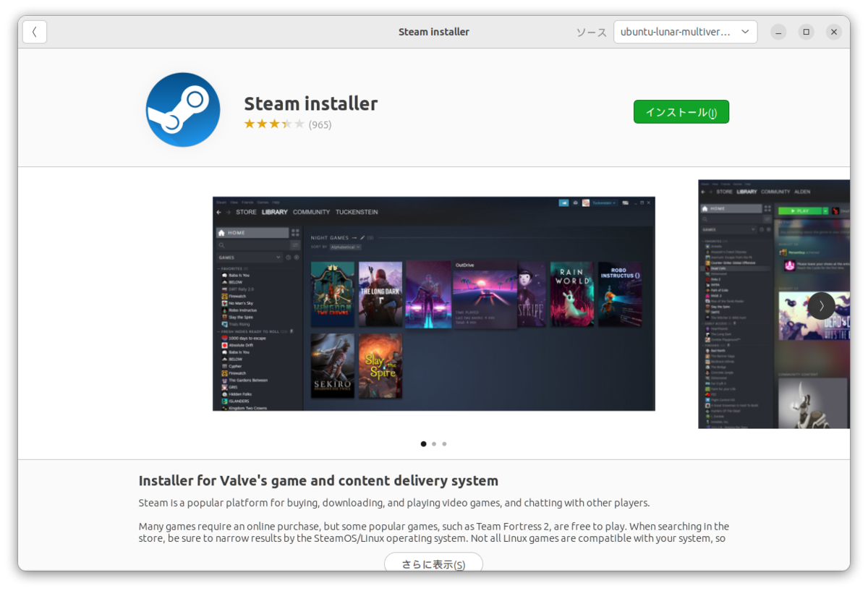
Task: Select the second carousel page dot
Action: pyautogui.click(x=434, y=444)
